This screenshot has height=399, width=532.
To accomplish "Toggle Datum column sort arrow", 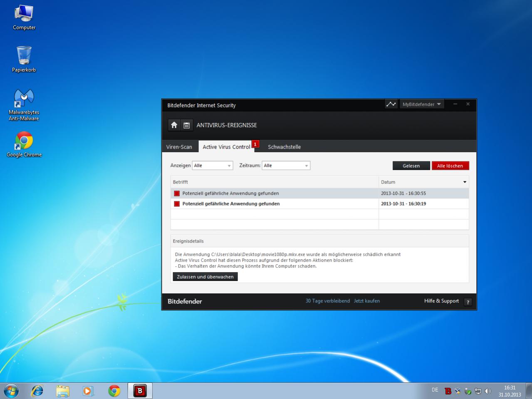I will click(465, 182).
